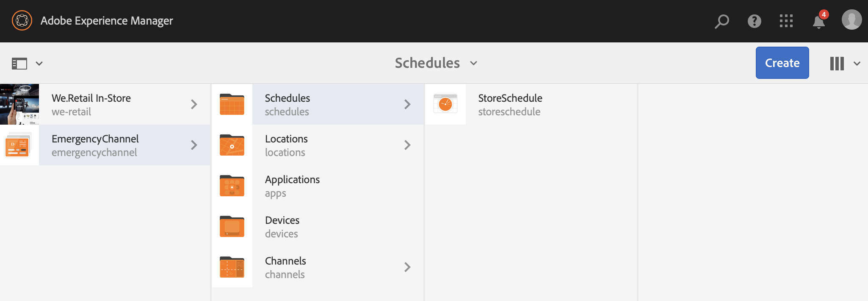Select the We.Retail In-Store thumbnail image
Image resolution: width=868 pixels, height=301 pixels.
pyautogui.click(x=19, y=104)
